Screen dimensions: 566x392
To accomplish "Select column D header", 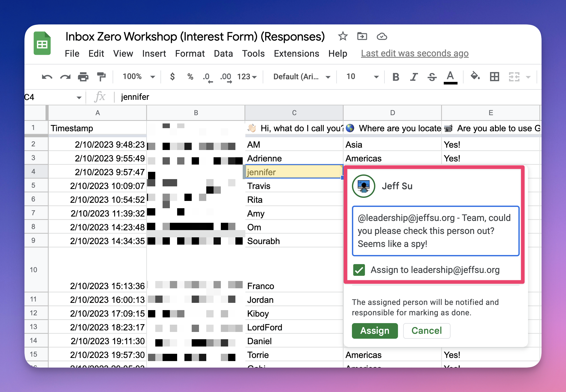I will tap(393, 113).
